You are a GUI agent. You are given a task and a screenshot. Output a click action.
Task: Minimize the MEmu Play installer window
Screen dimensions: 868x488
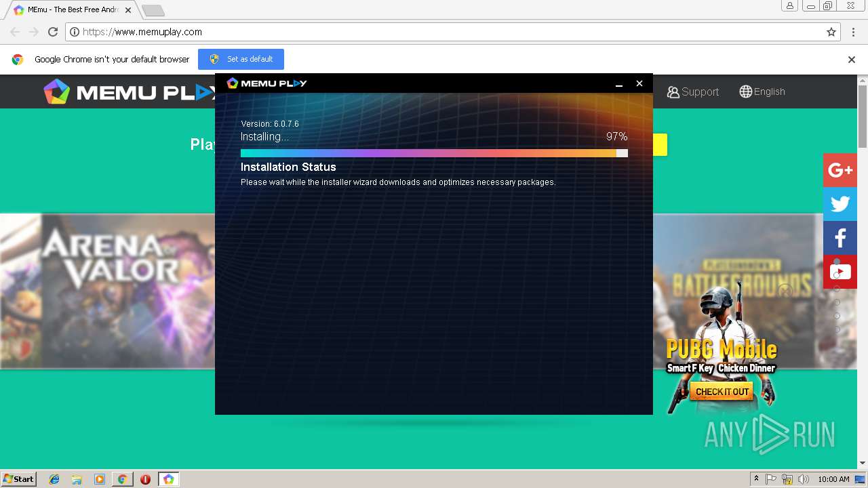[x=618, y=83]
